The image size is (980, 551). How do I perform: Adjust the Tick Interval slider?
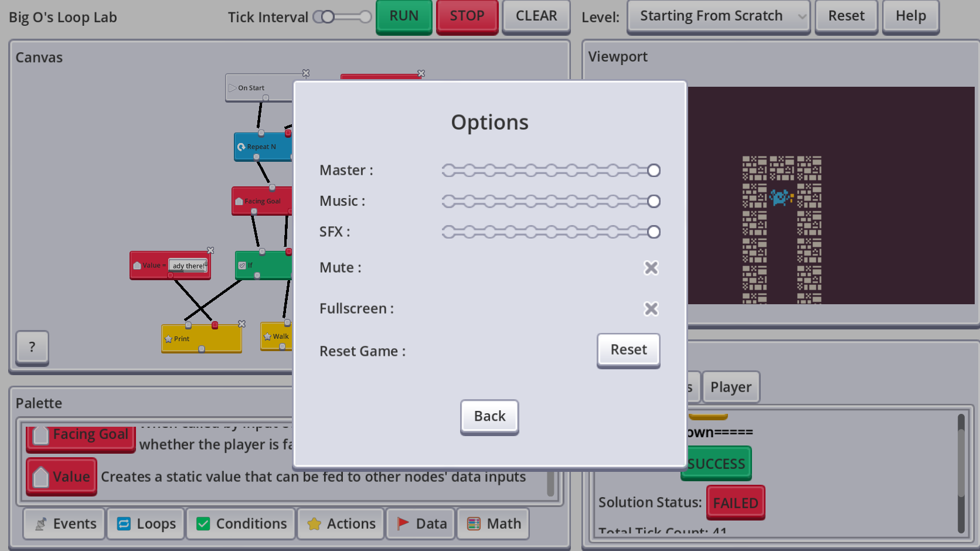342,17
